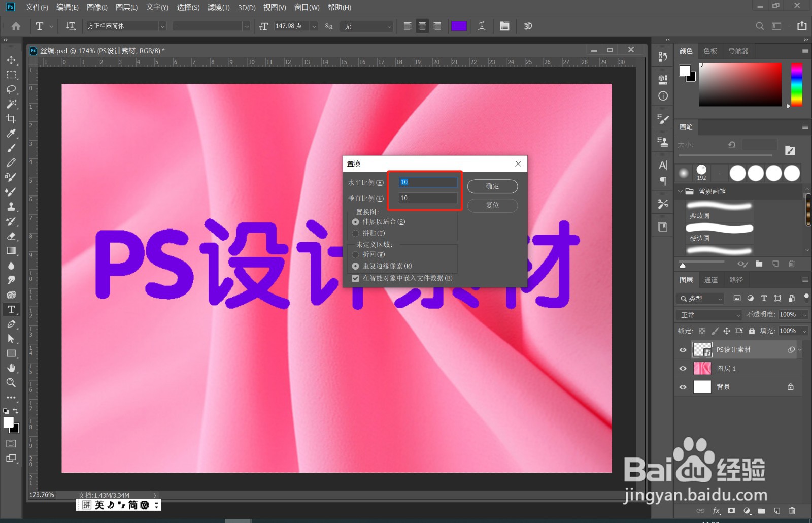Viewport: 812px width, 523px height.
Task: Select the Path Selection tool
Action: click(11, 339)
